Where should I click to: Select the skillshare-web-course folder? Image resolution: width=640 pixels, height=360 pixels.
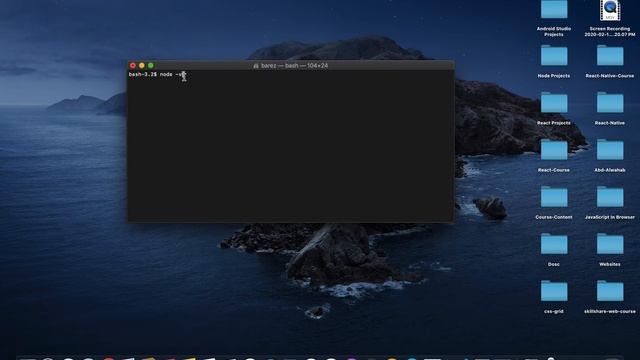610,291
